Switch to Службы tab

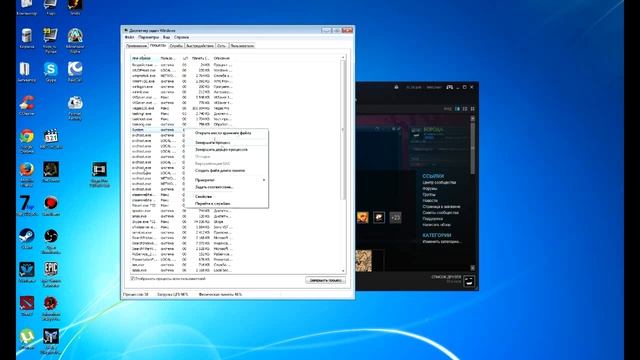pos(176,46)
